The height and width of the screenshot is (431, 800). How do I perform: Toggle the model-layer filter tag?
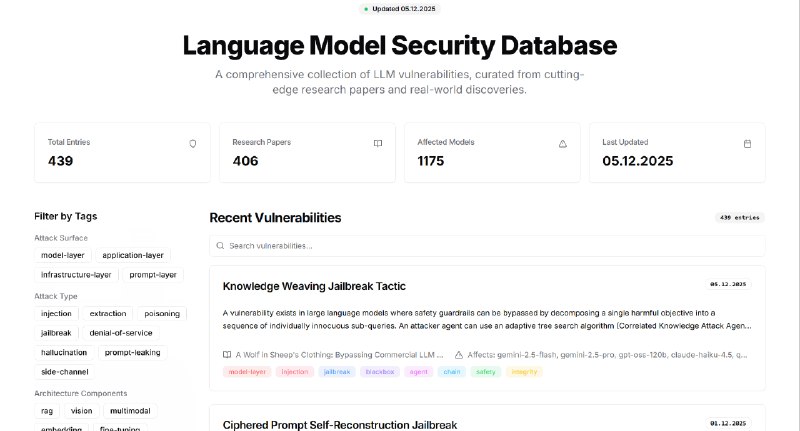click(x=63, y=255)
